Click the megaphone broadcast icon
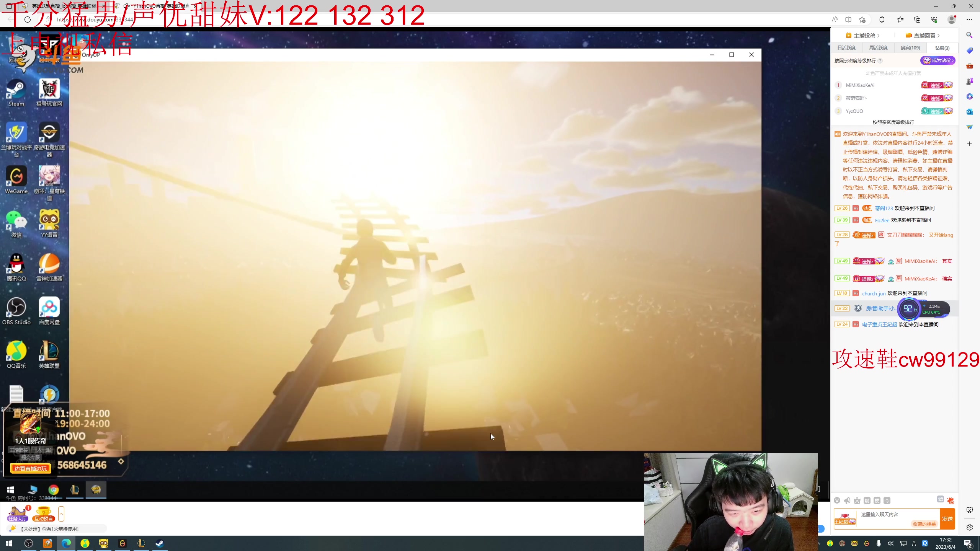 point(847,500)
